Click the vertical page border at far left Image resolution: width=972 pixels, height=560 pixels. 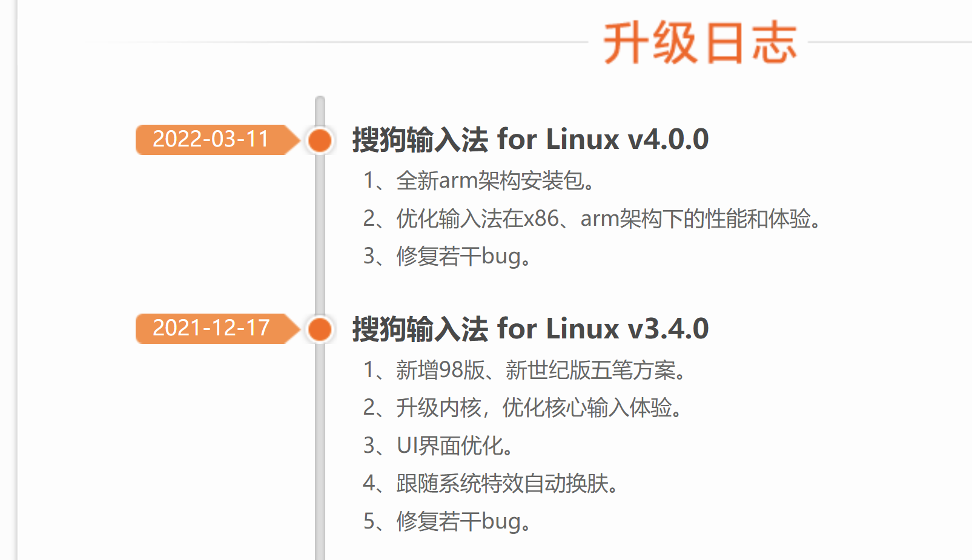point(17,278)
